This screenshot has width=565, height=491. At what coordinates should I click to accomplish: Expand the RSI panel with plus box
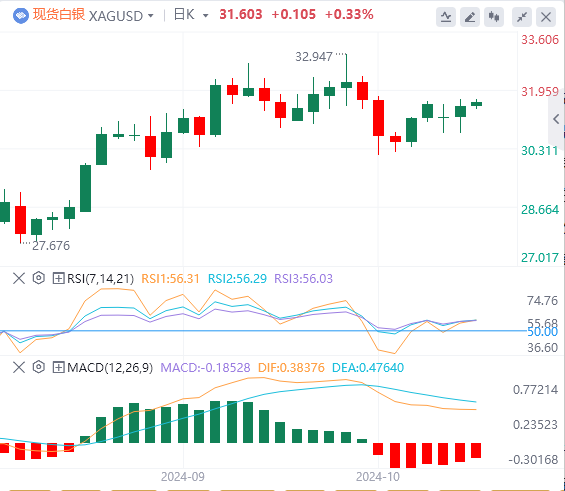pos(58,278)
